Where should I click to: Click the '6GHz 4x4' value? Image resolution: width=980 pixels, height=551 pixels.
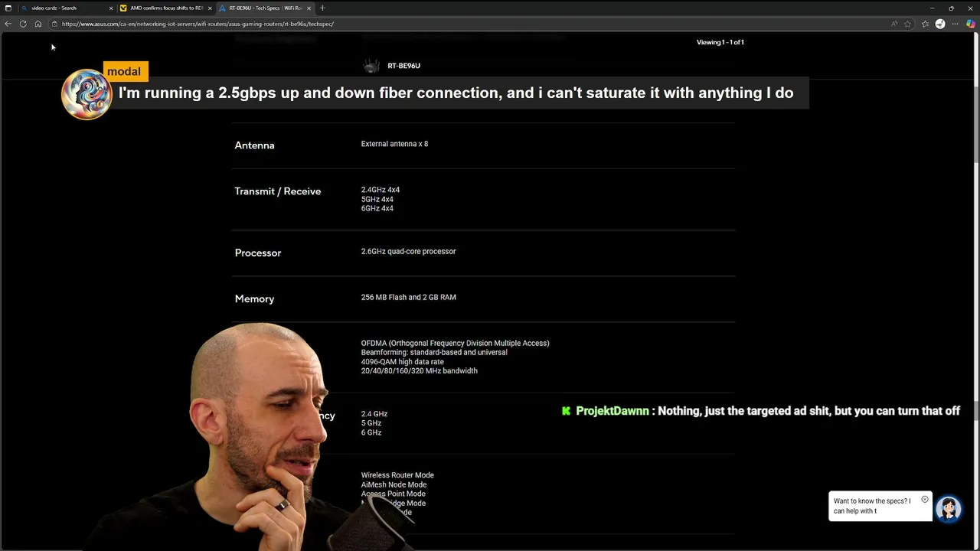[377, 208]
